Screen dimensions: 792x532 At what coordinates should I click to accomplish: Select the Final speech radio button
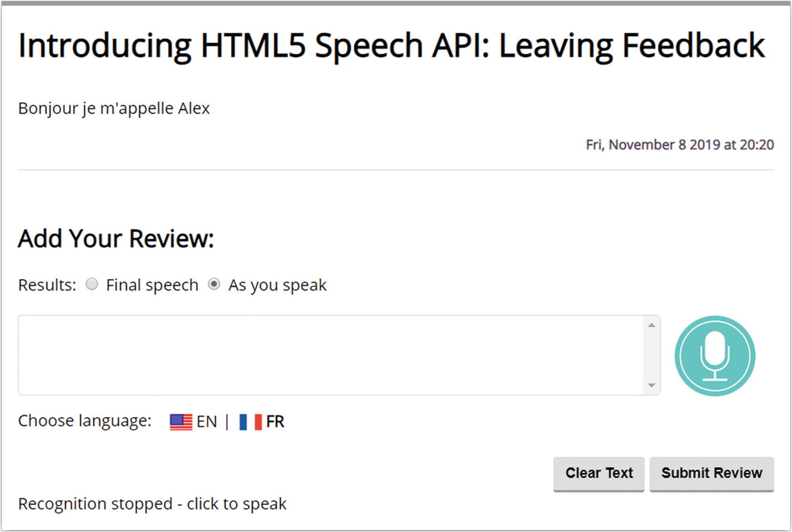click(92, 284)
